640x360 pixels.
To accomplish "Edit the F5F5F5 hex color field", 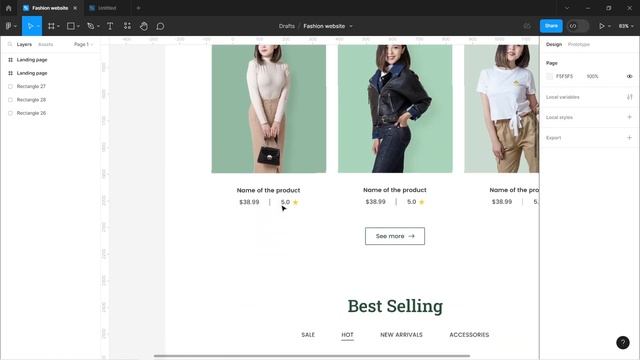I will [x=564, y=76].
